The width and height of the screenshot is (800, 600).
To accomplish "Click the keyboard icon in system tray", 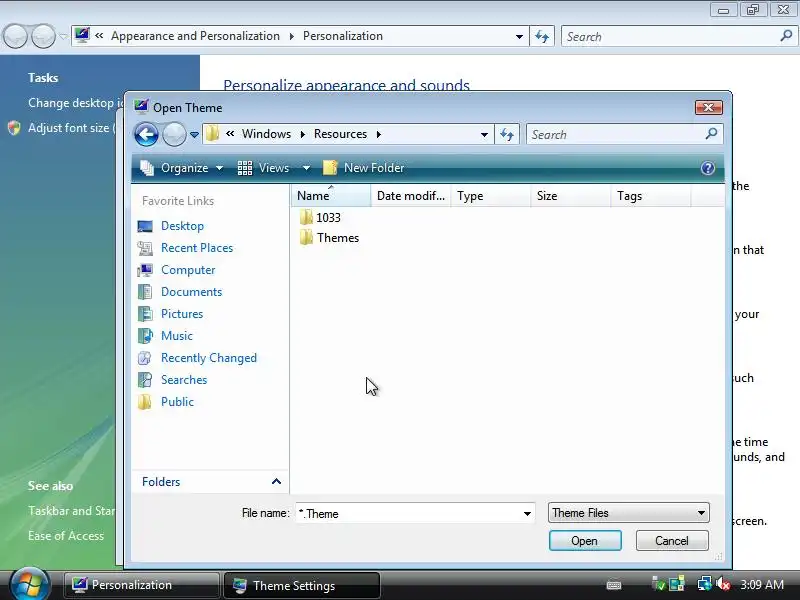I will tap(614, 585).
